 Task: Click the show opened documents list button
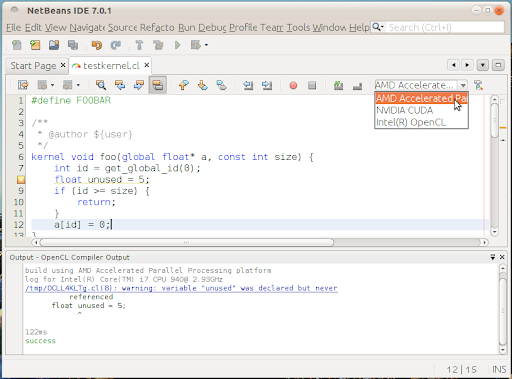pos(483,65)
